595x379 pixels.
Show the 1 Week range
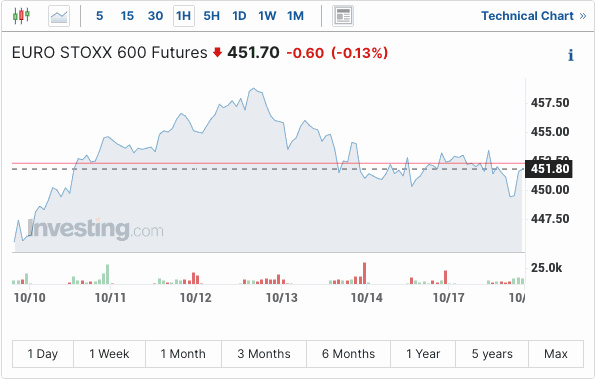pyautogui.click(x=109, y=354)
